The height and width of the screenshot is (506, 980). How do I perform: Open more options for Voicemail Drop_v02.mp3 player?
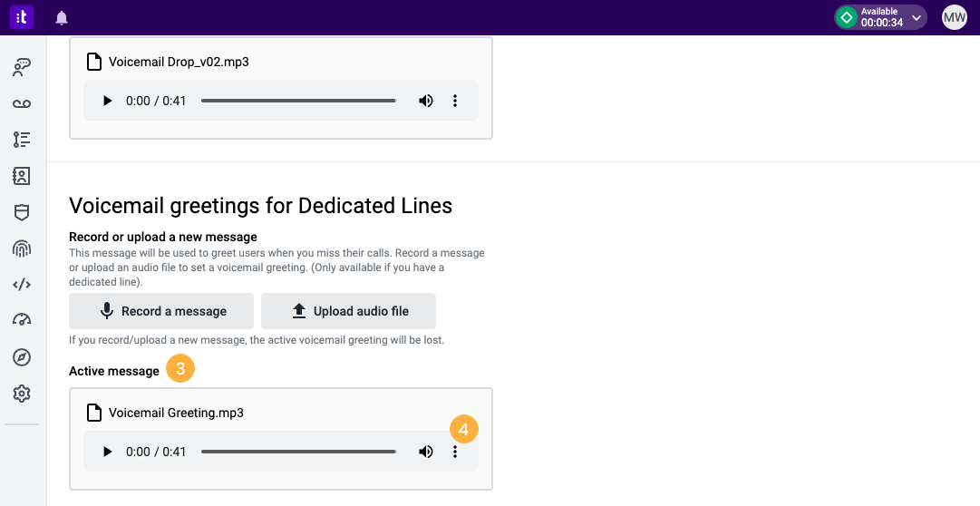click(455, 101)
